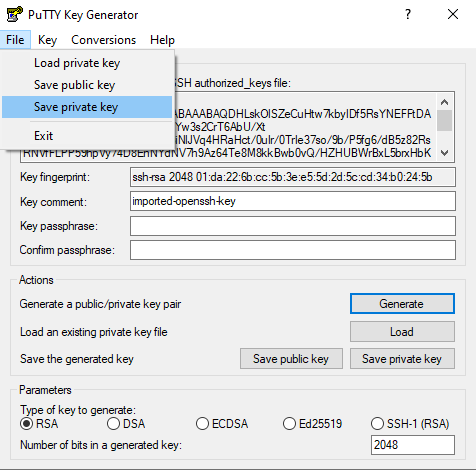Click the Generate button
The height and width of the screenshot is (470, 476).
pyautogui.click(x=402, y=304)
